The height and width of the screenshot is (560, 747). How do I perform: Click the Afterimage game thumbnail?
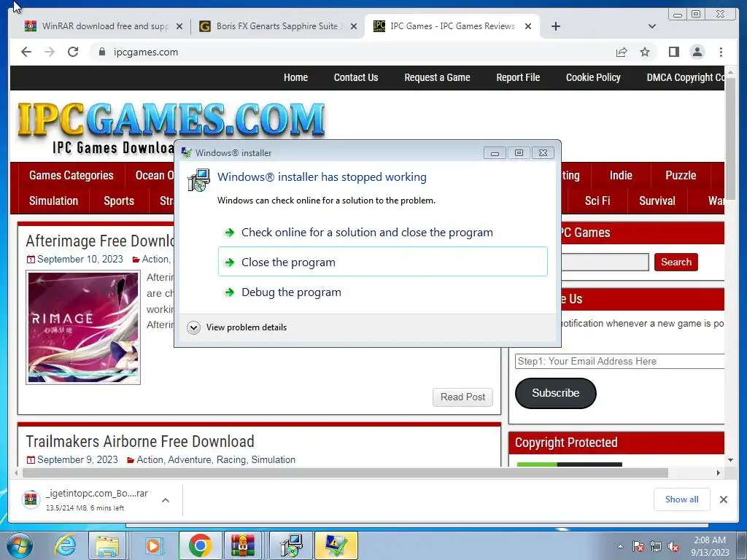[x=83, y=327]
